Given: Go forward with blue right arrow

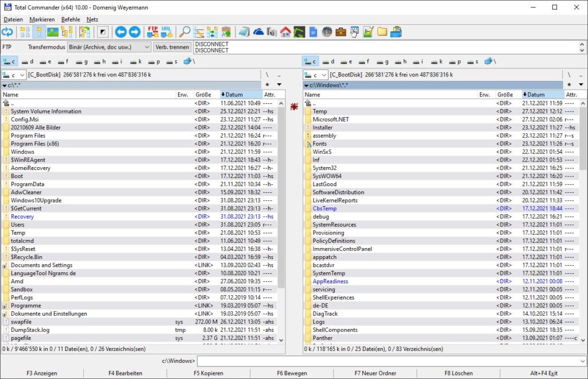Looking at the screenshot, I should 134,32.
